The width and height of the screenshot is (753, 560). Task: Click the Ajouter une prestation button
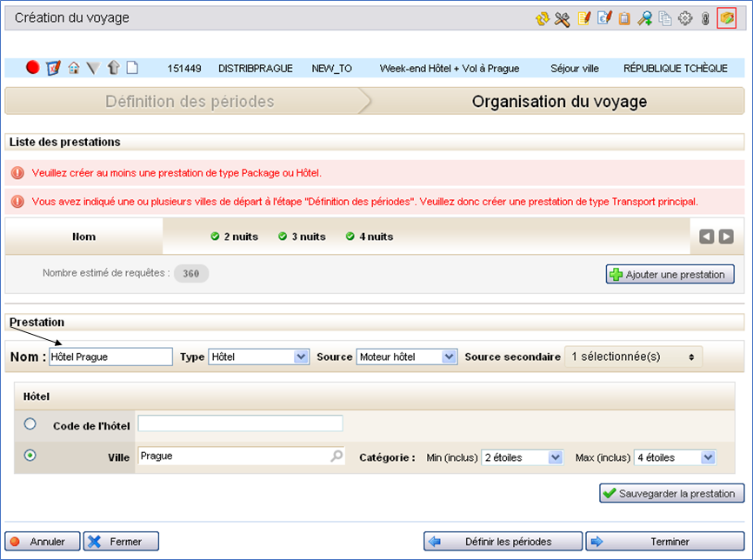tap(670, 274)
